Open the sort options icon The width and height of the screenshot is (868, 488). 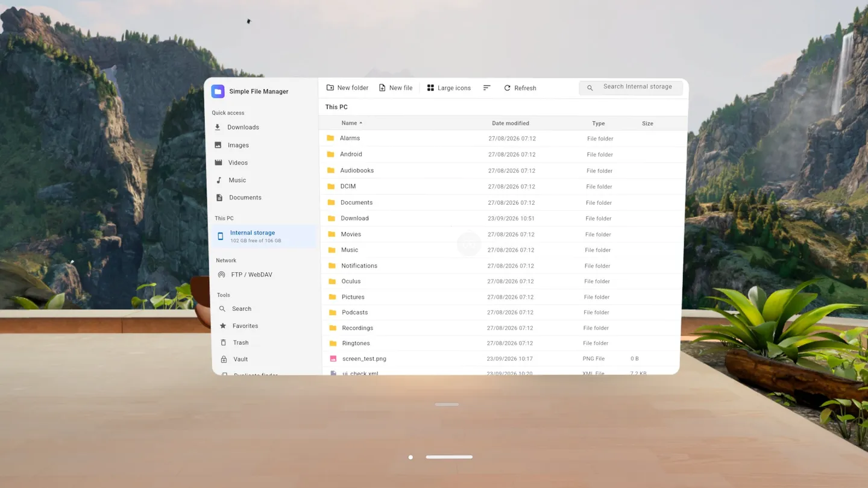click(486, 88)
